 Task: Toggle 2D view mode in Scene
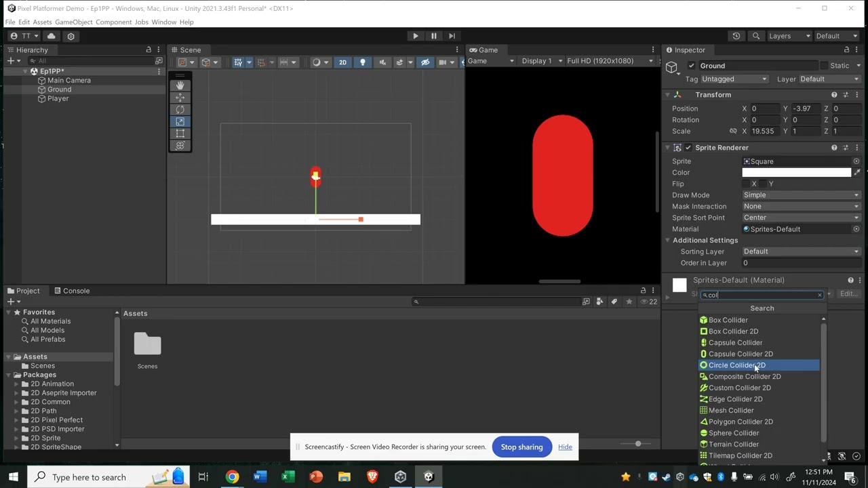[x=342, y=62]
